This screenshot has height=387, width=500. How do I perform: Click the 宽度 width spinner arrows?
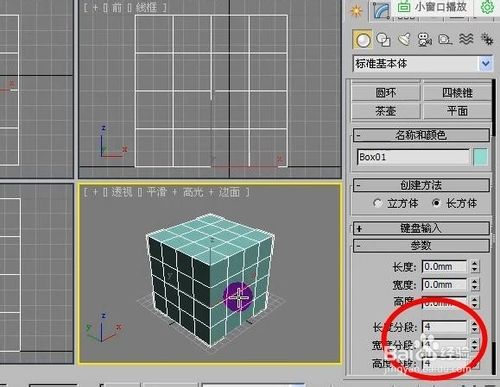(x=475, y=285)
